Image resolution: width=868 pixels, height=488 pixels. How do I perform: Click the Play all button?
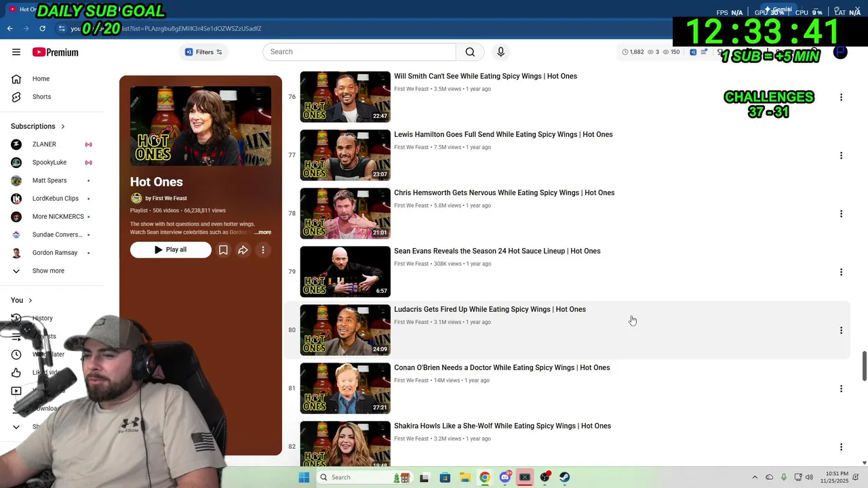point(171,250)
